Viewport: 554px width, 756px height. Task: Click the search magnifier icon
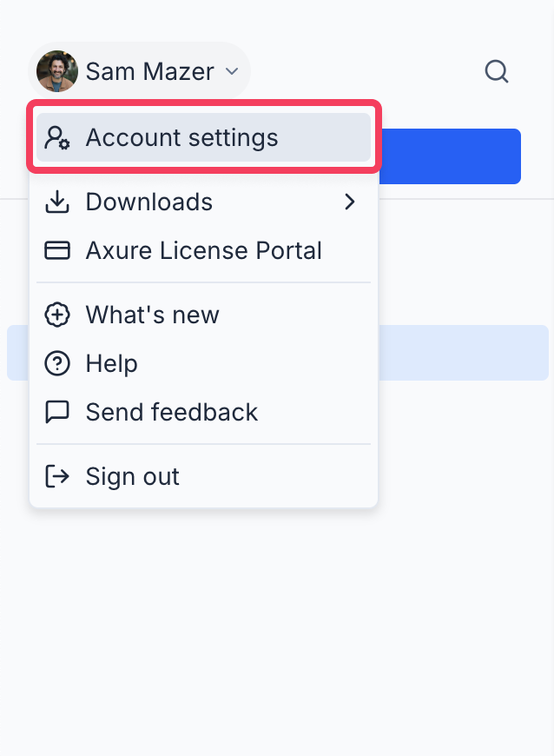(496, 71)
